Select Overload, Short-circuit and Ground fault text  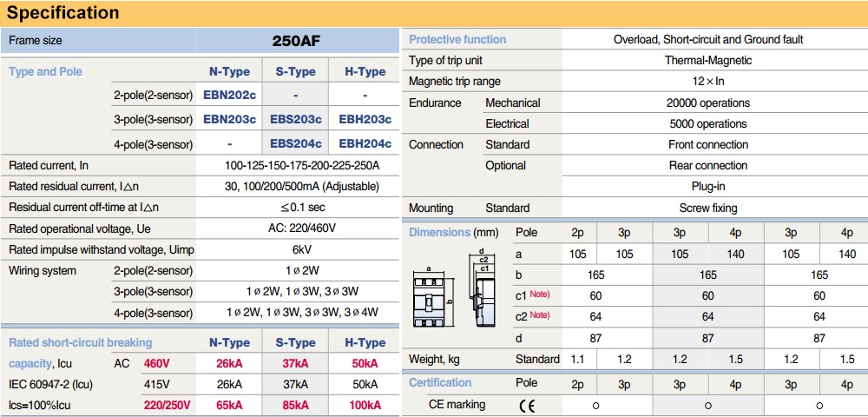(708, 40)
